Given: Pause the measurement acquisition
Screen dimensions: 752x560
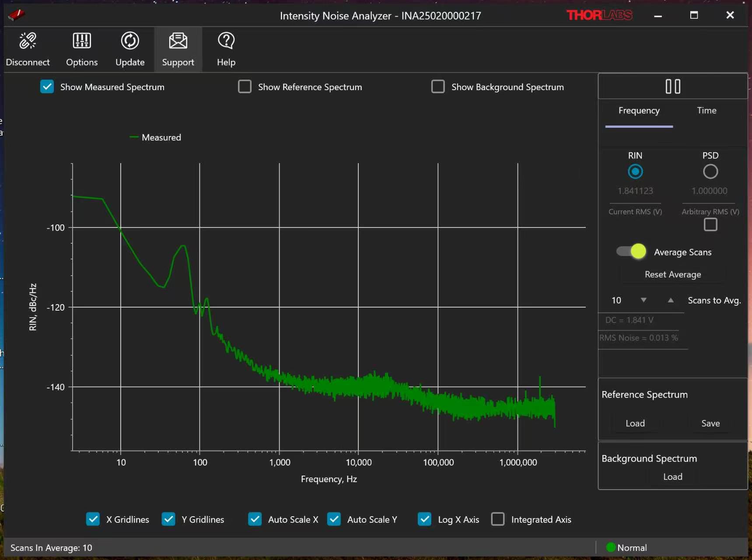Looking at the screenshot, I should 673,86.
